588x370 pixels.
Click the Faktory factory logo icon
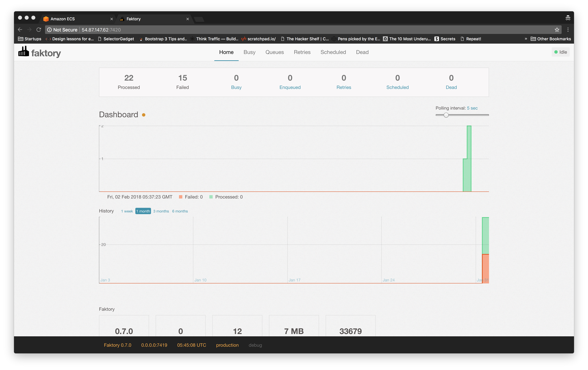coord(23,51)
